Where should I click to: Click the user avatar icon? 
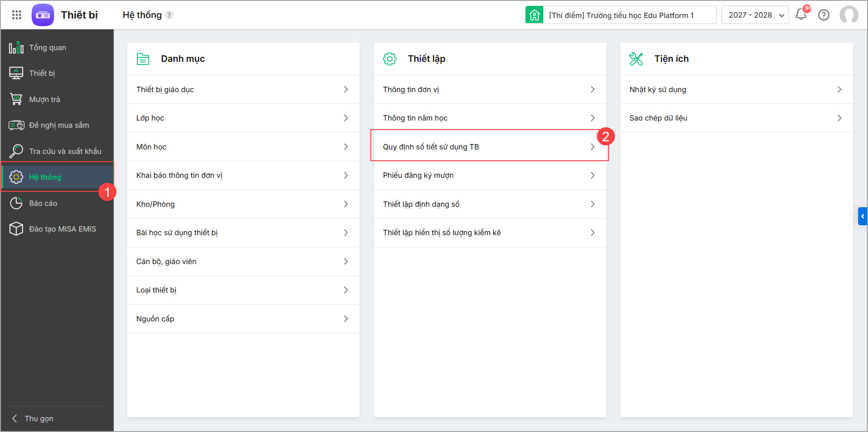pos(849,15)
